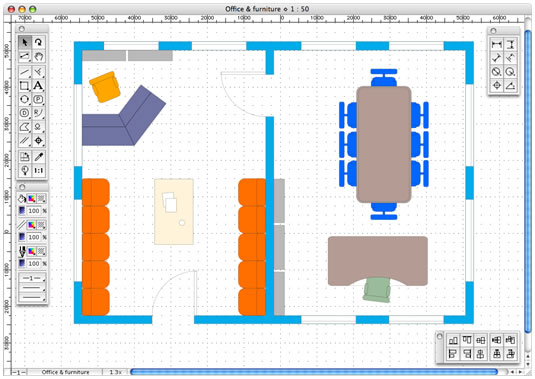Close the attributes palette
535x379 pixels.
pyautogui.click(x=21, y=187)
